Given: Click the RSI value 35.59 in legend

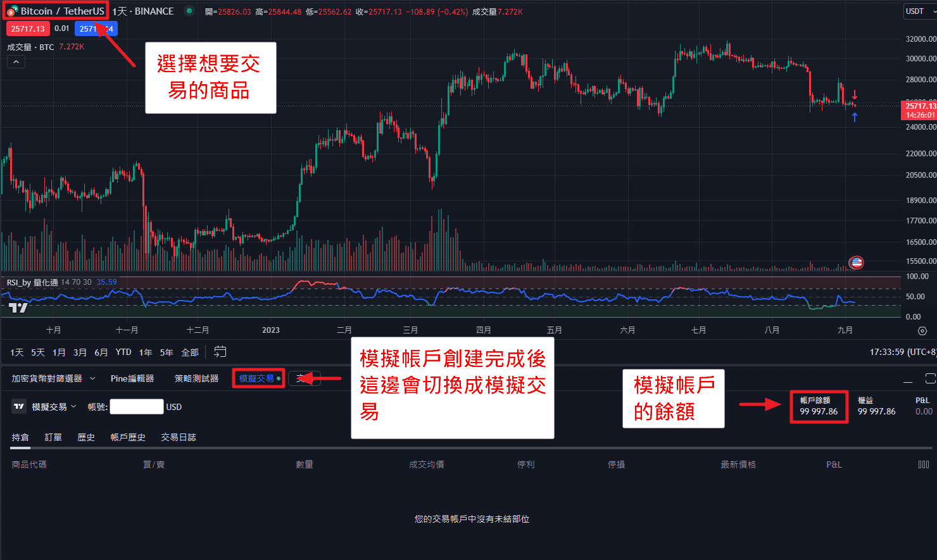Looking at the screenshot, I should (106, 282).
